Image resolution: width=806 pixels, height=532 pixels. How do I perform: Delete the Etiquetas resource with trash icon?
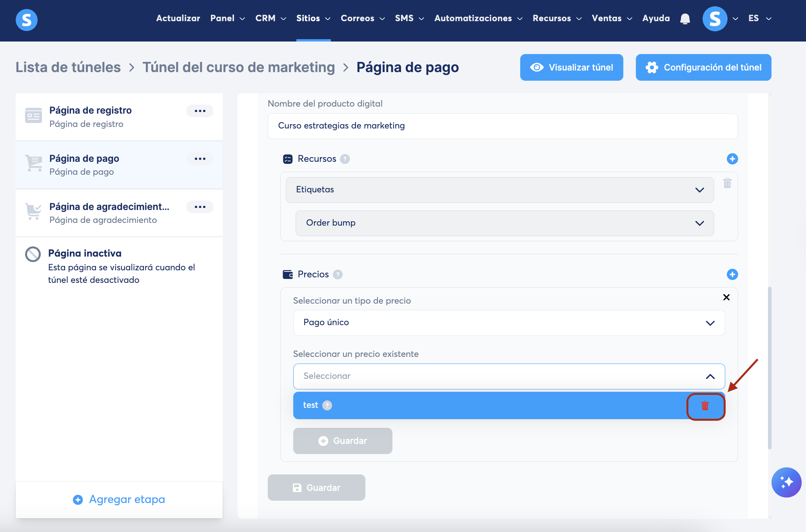tap(727, 183)
